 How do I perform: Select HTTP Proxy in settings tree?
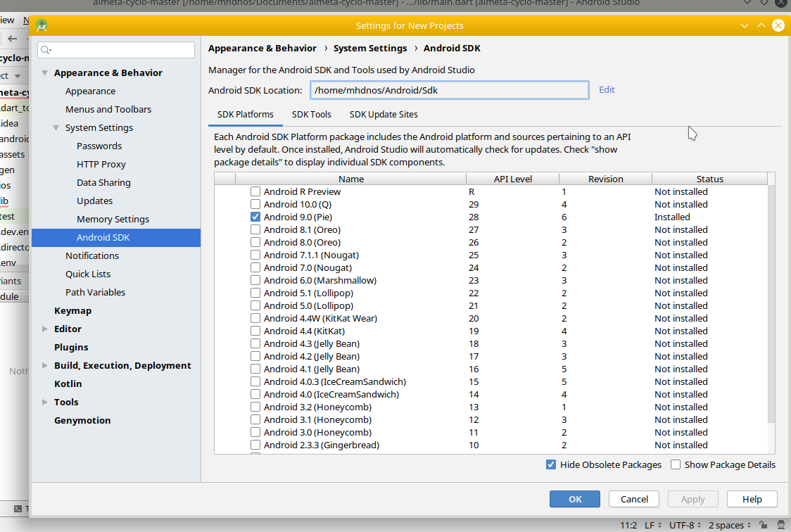[x=101, y=165]
